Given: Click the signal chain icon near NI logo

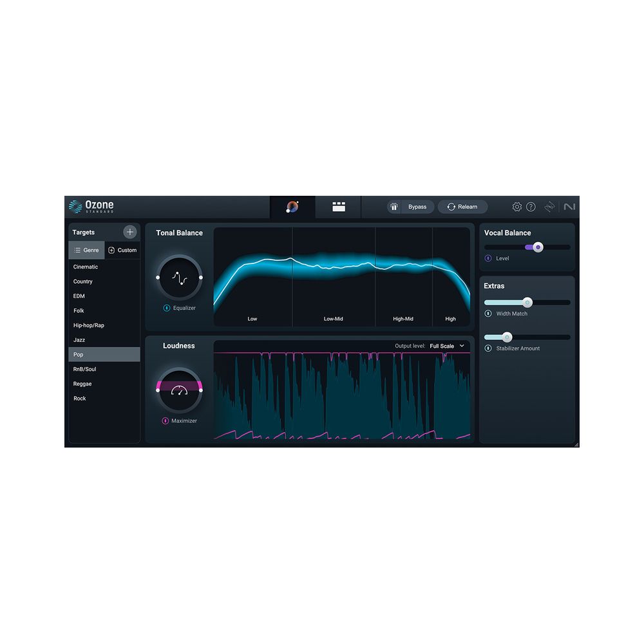Looking at the screenshot, I should [549, 206].
